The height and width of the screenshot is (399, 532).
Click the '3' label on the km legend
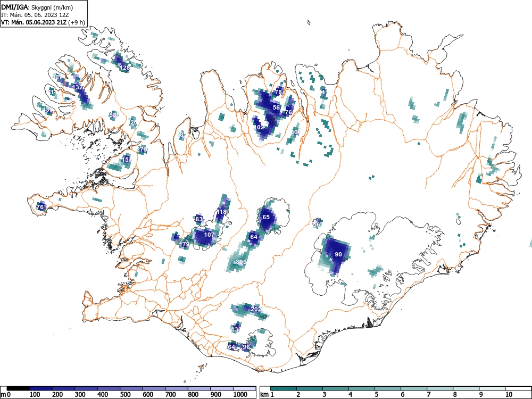click(324, 395)
